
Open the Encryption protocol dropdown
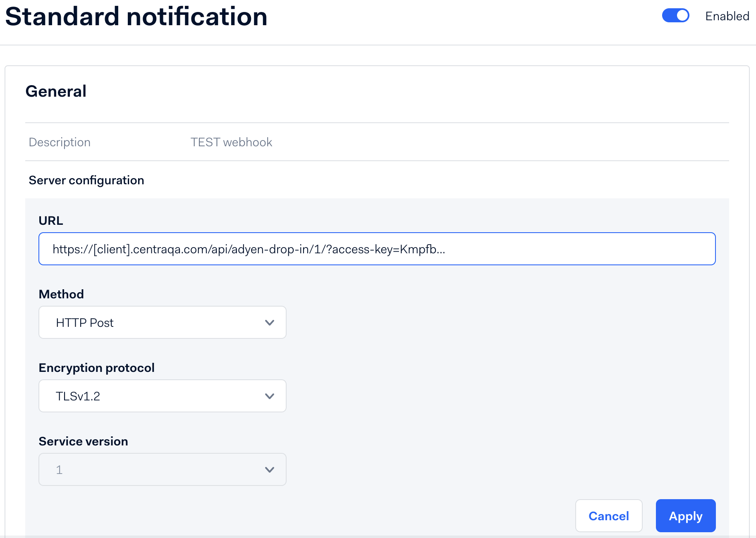(x=162, y=395)
